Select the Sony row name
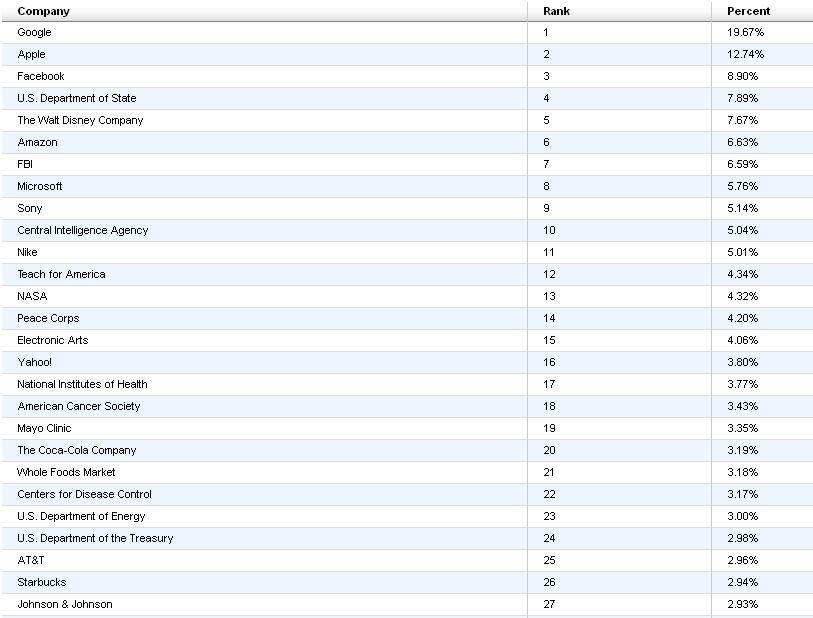The image size is (813, 618). (30, 208)
